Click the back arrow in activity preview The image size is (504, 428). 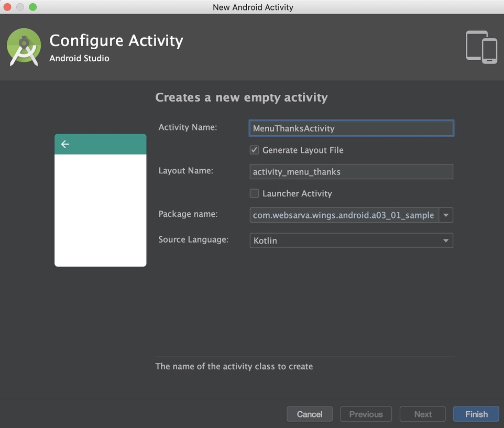pos(65,144)
